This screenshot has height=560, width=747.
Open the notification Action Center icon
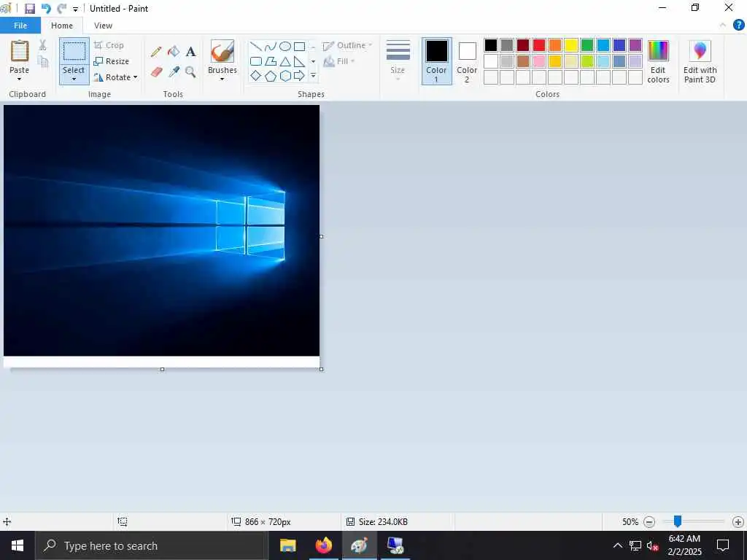tap(723, 545)
